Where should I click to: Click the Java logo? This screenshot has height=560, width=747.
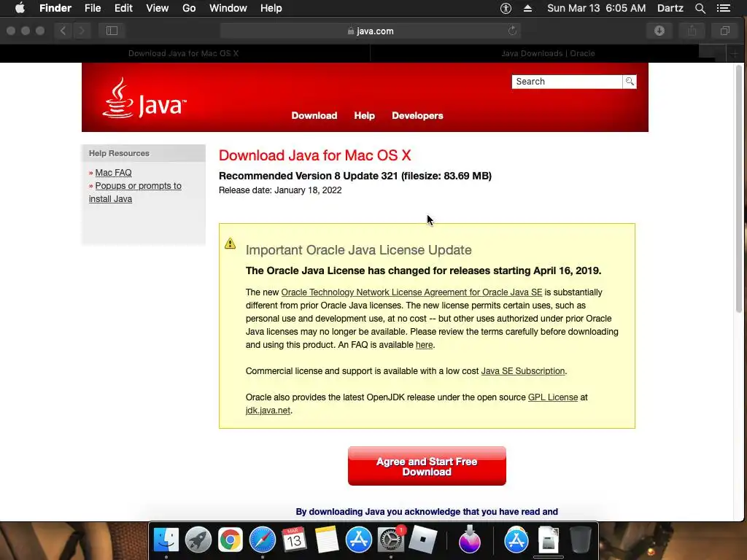(144, 98)
